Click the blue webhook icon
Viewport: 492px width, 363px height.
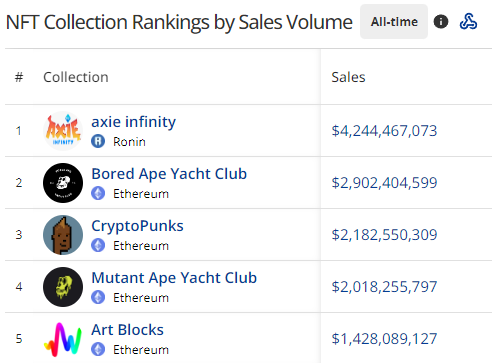(468, 22)
